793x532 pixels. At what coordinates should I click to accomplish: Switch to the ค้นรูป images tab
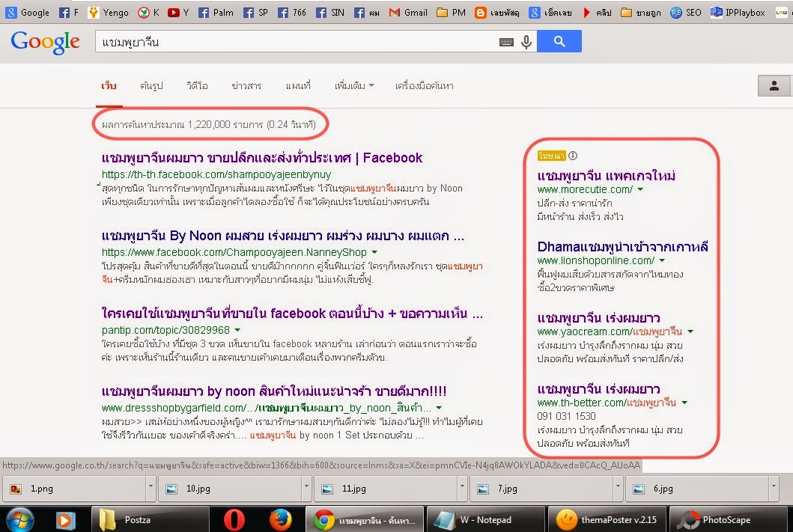coord(151,86)
